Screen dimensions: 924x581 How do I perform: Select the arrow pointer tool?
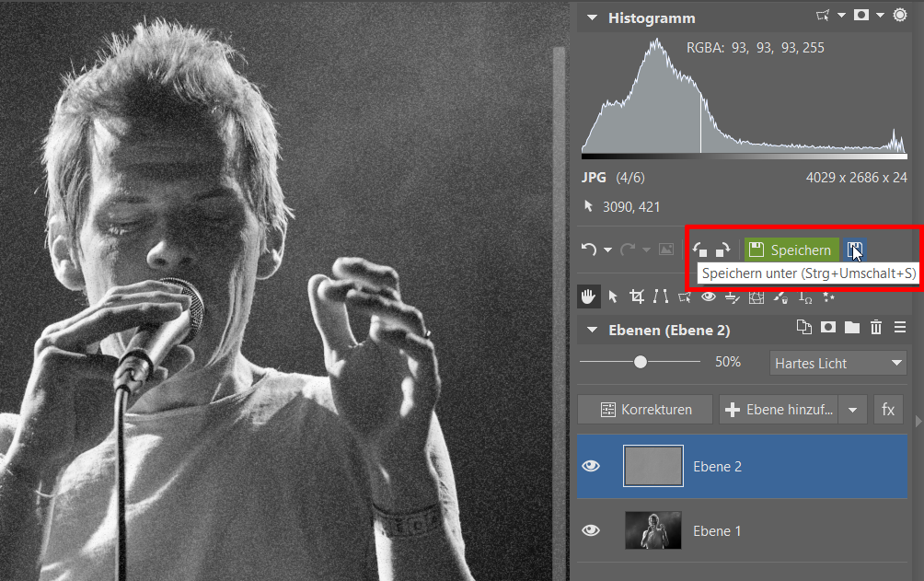pos(613,296)
